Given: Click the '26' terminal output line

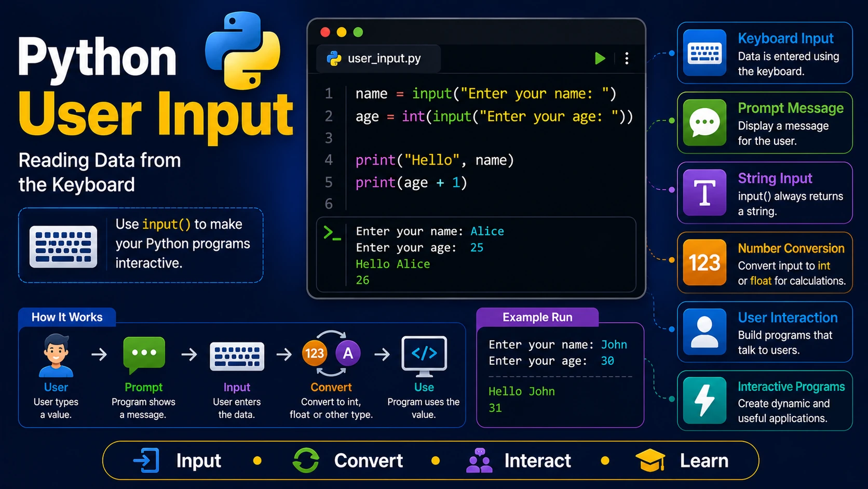Looking at the screenshot, I should 362,280.
